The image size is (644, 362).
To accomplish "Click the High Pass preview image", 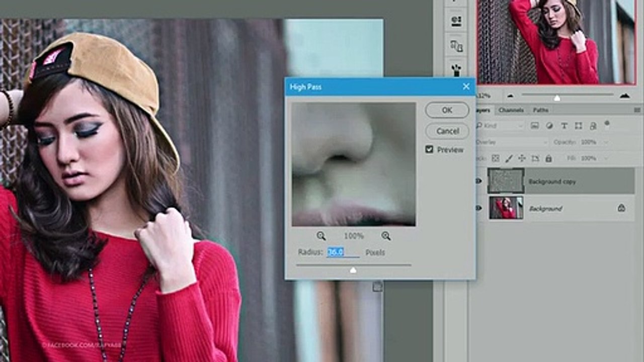I will 353,164.
